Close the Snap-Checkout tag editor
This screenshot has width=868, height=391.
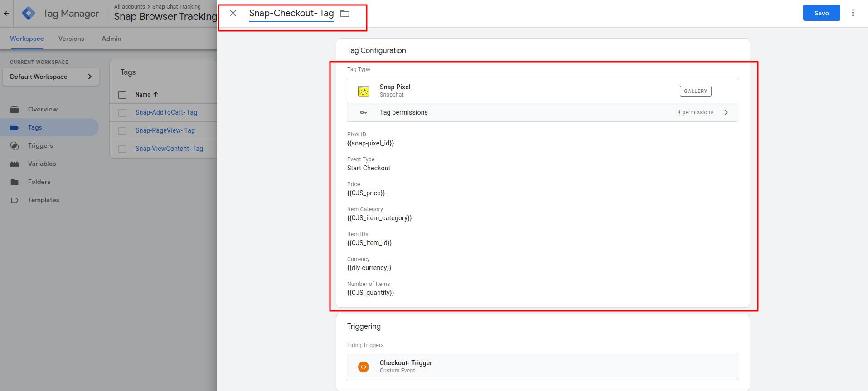tap(233, 14)
